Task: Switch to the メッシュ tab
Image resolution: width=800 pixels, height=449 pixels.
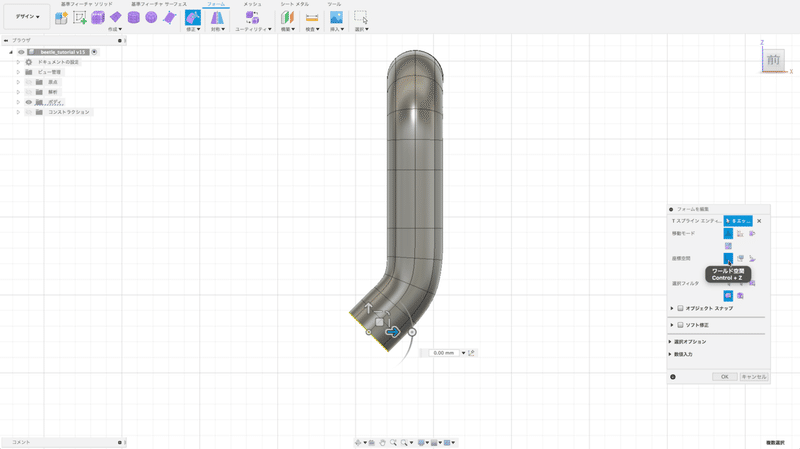Action: tap(252, 4)
